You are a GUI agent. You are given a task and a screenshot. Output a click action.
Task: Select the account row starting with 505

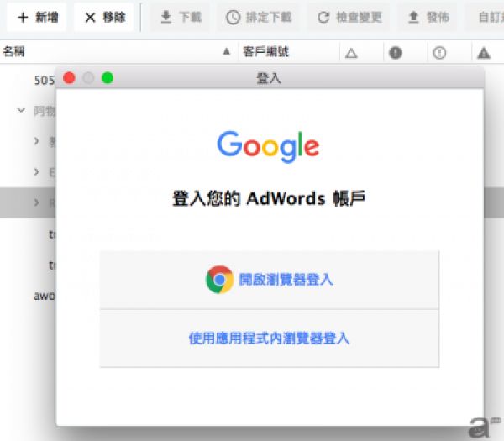pos(45,81)
